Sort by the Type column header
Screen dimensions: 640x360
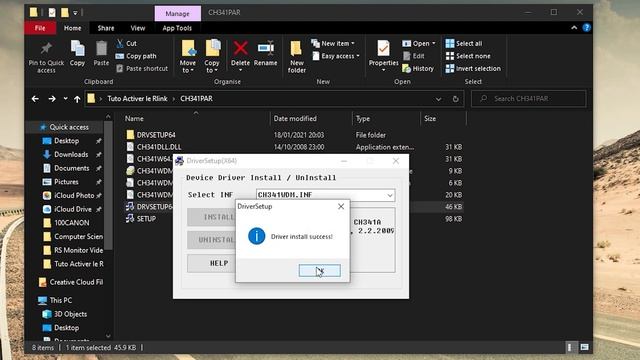362,118
